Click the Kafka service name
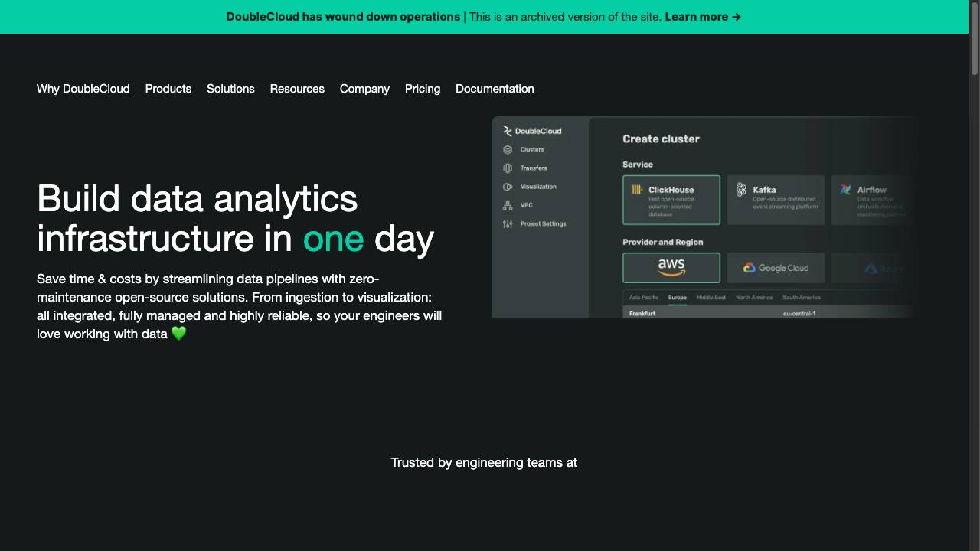Screen dimensions: 980x551 (764, 190)
